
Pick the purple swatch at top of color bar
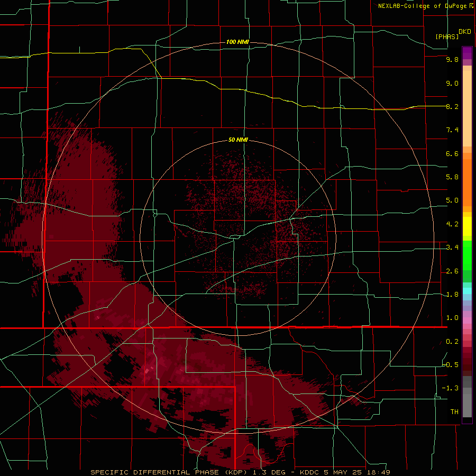467,53
